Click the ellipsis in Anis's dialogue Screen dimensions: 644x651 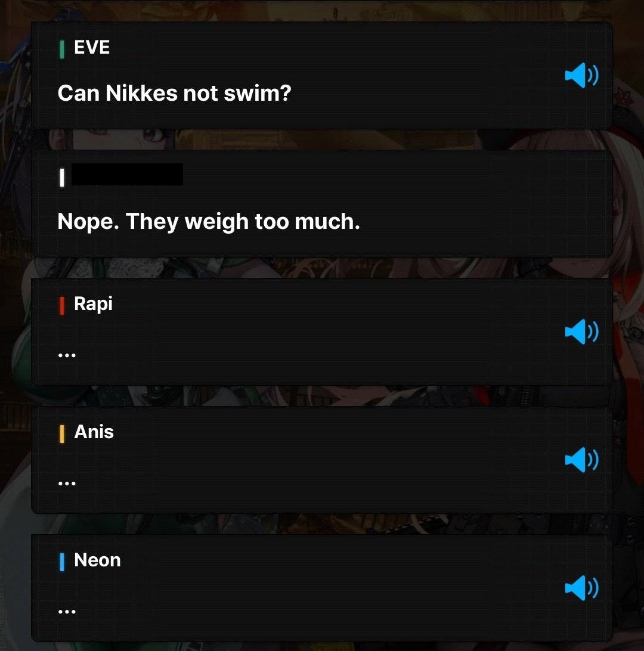pyautogui.click(x=67, y=483)
